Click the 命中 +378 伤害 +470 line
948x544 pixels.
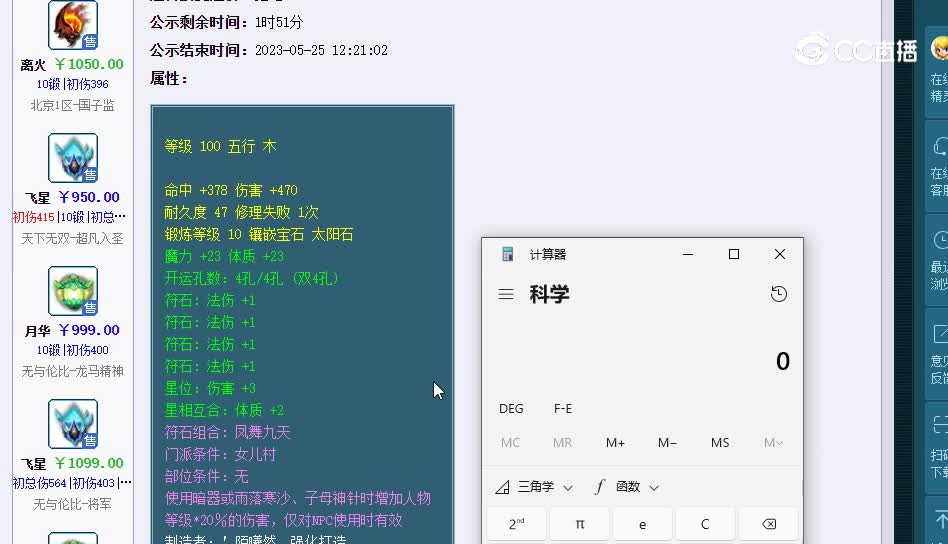[x=231, y=190]
